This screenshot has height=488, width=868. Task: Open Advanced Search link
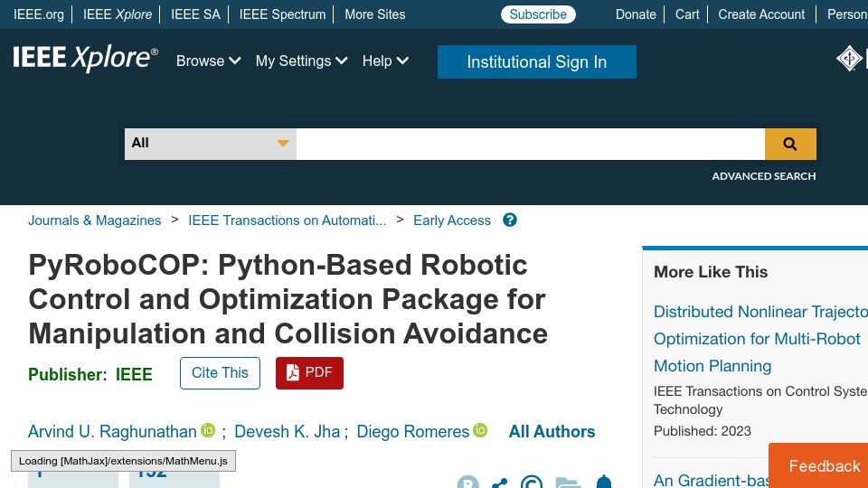tap(763, 176)
